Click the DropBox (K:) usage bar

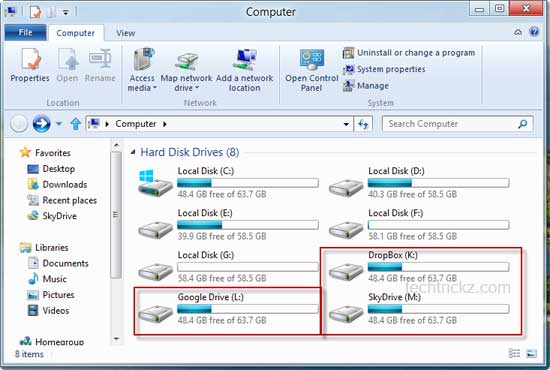coord(438,267)
